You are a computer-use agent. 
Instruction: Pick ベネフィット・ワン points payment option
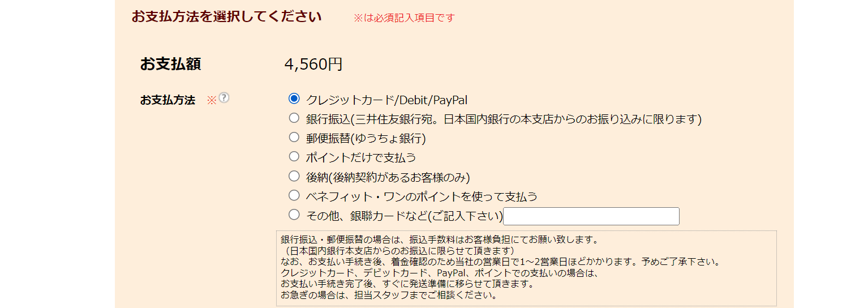click(294, 195)
